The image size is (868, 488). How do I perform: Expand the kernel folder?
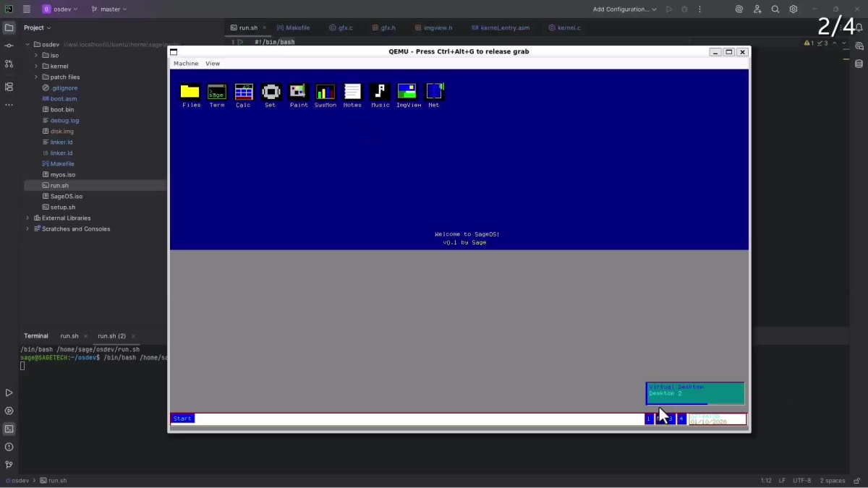pyautogui.click(x=35, y=66)
